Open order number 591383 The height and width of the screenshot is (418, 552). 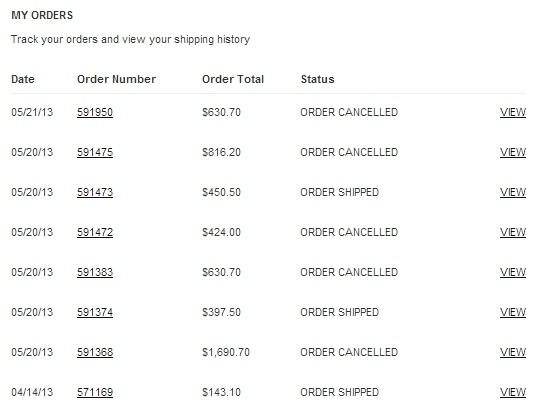[x=95, y=272]
